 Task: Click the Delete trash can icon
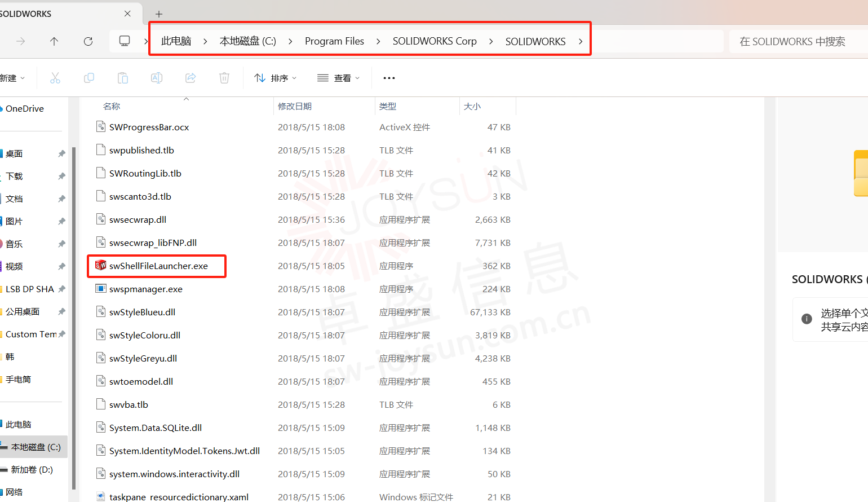[x=224, y=78]
